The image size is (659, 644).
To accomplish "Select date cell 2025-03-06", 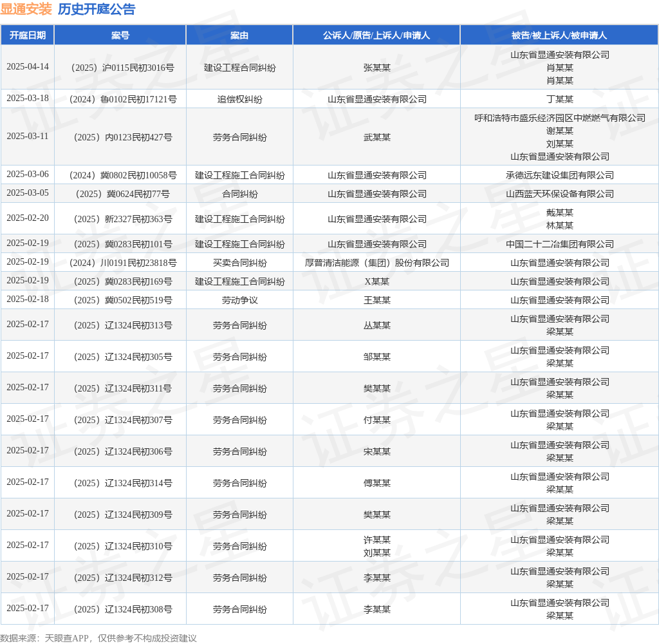I will tap(28, 174).
